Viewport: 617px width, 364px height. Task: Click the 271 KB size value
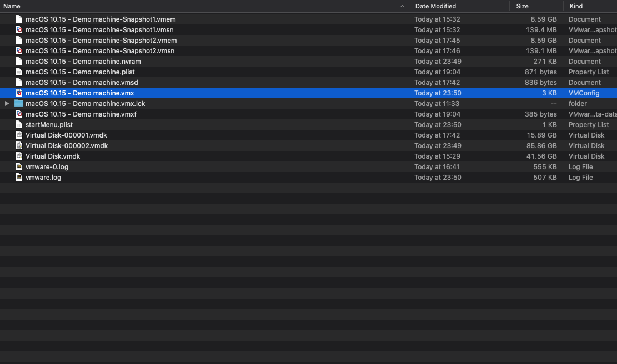click(545, 62)
